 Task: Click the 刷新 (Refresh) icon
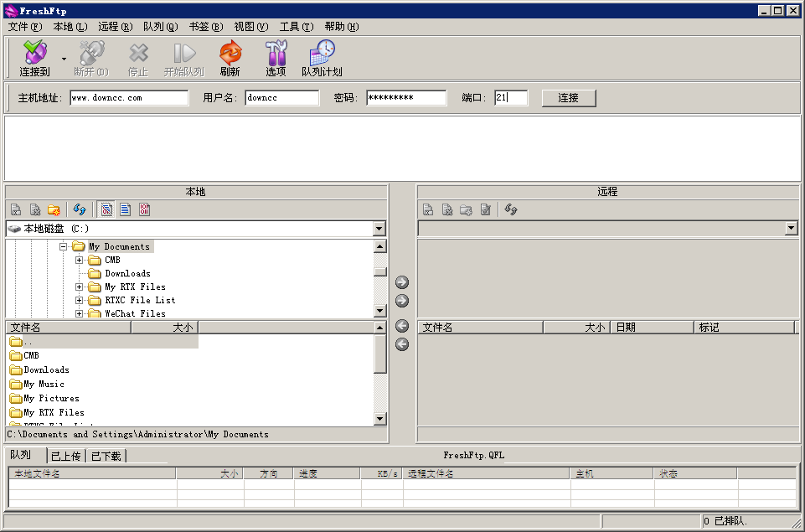point(230,57)
